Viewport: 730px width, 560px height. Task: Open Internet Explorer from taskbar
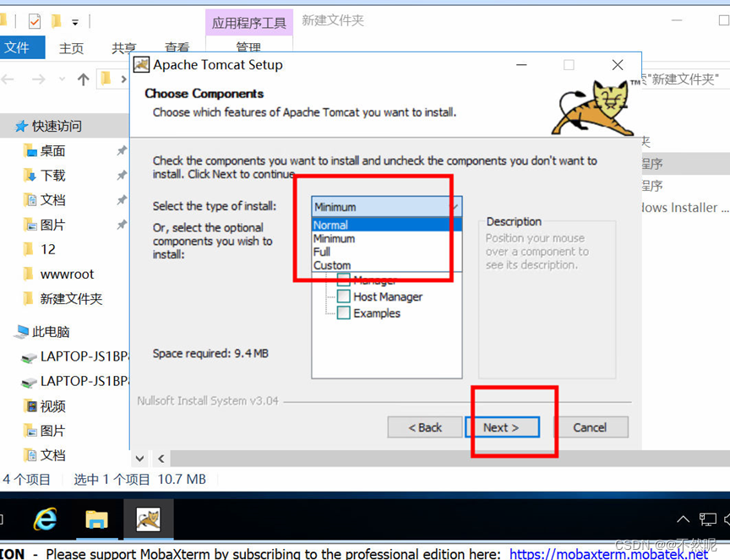pos(45,519)
